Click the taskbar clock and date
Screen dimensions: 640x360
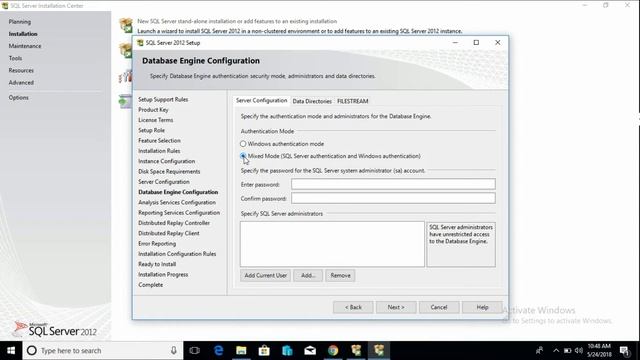[599, 351]
